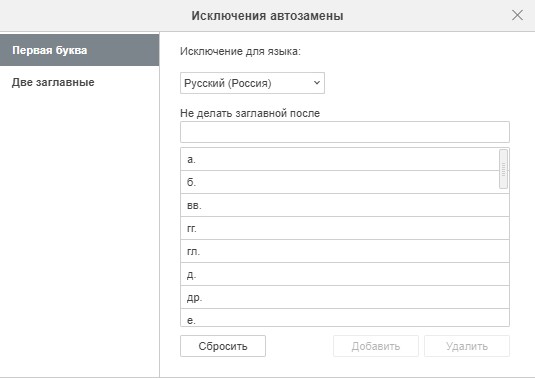Select the "д." list entry
535x378 pixels.
click(345, 274)
